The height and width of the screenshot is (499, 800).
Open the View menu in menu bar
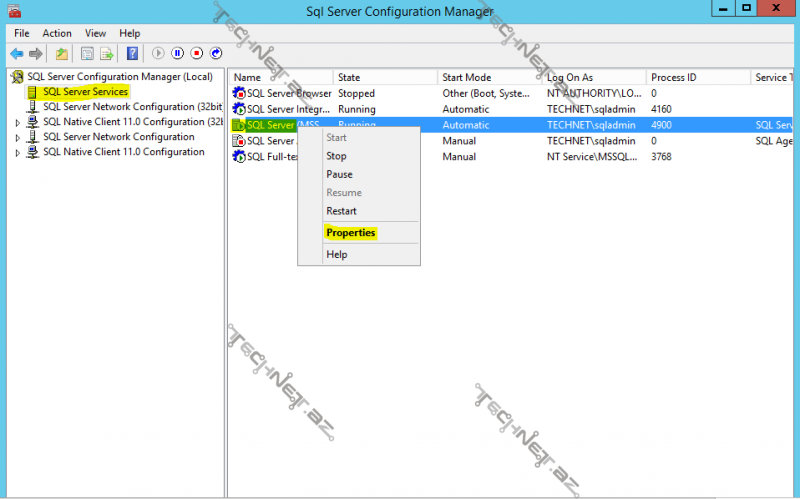(x=95, y=33)
